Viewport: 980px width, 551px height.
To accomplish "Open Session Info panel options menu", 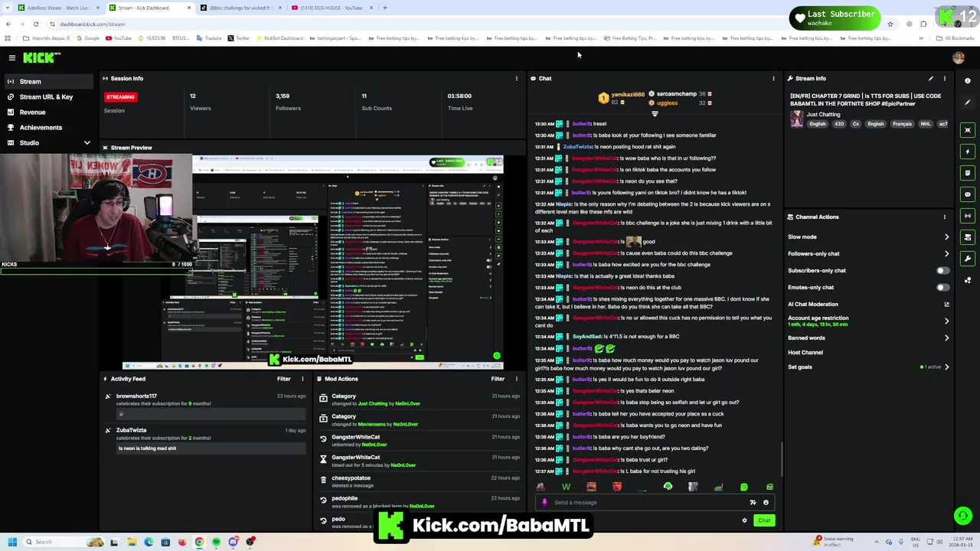I will pyautogui.click(x=516, y=78).
